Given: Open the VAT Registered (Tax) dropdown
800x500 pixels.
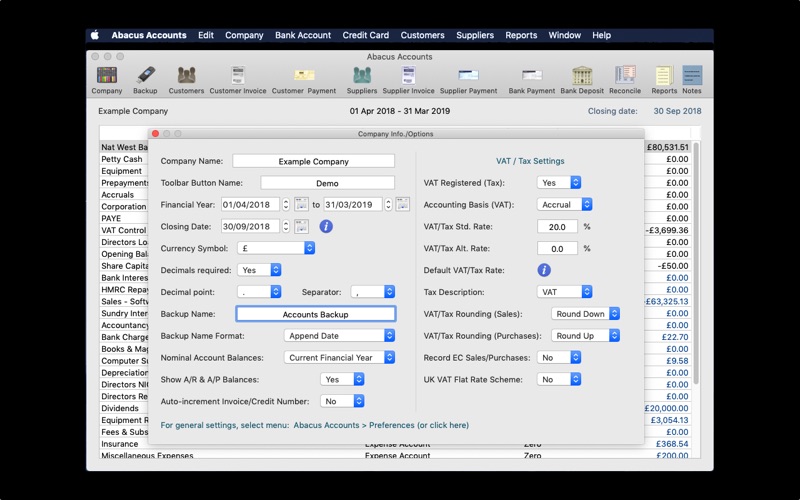Looking at the screenshot, I should (x=559, y=183).
